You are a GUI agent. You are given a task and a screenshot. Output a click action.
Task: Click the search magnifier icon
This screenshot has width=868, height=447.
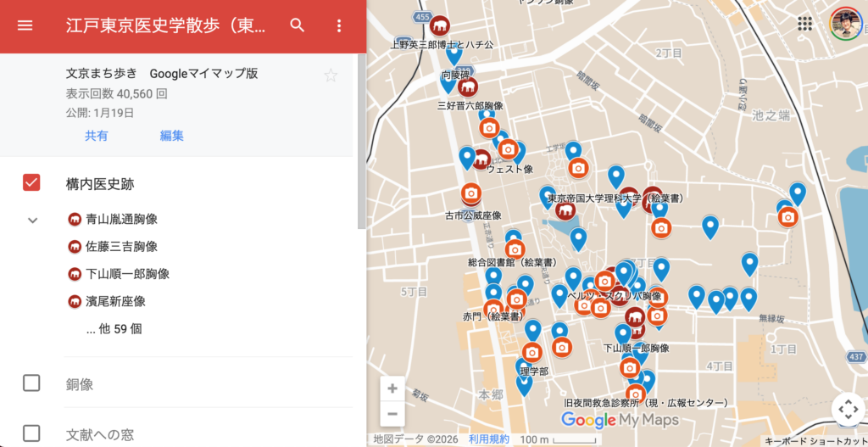(297, 25)
